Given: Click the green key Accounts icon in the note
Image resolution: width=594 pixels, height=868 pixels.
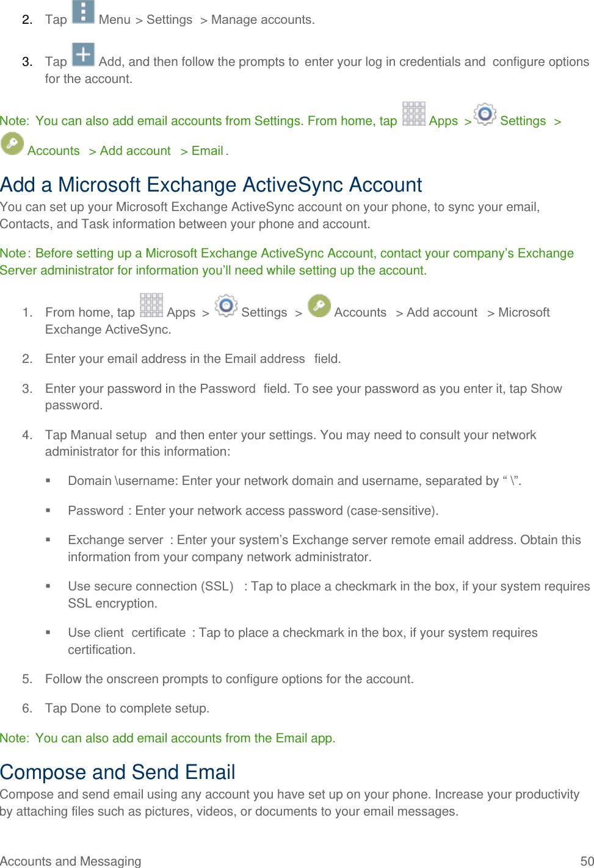Looking at the screenshot, I should click(x=12, y=143).
